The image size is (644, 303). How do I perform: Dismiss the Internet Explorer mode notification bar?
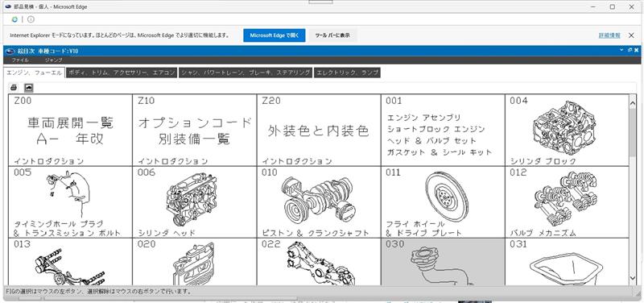coord(631,35)
